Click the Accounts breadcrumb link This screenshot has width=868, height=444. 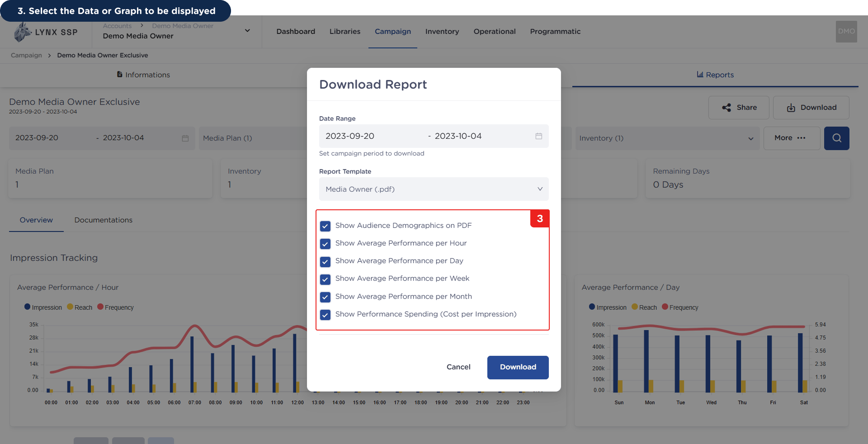click(x=117, y=26)
